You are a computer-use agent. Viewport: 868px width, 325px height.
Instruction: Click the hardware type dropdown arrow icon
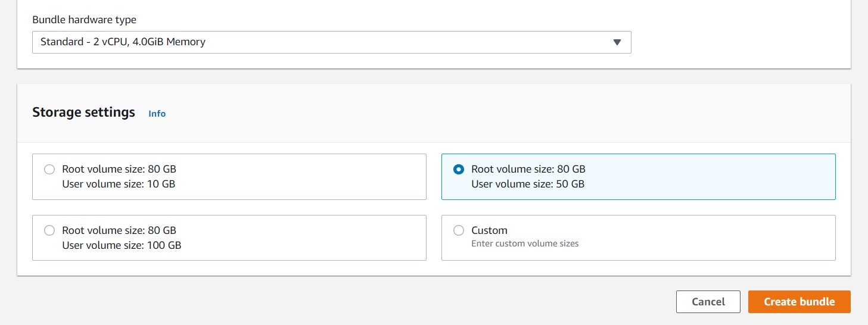[617, 42]
